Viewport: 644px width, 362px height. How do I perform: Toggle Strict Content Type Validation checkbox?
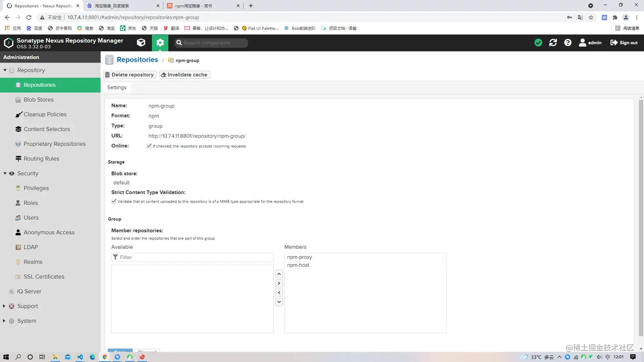114,201
